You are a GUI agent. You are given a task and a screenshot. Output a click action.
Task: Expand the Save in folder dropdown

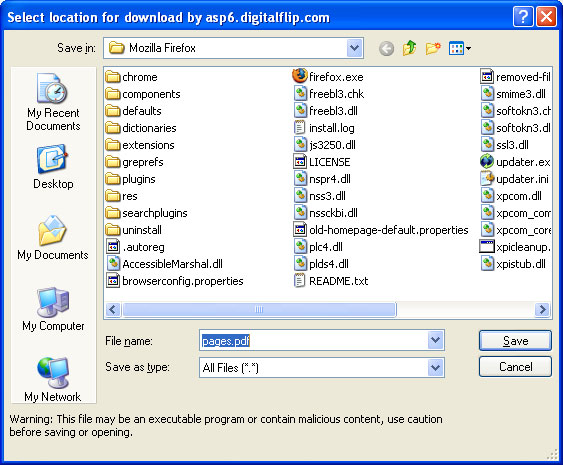click(354, 48)
